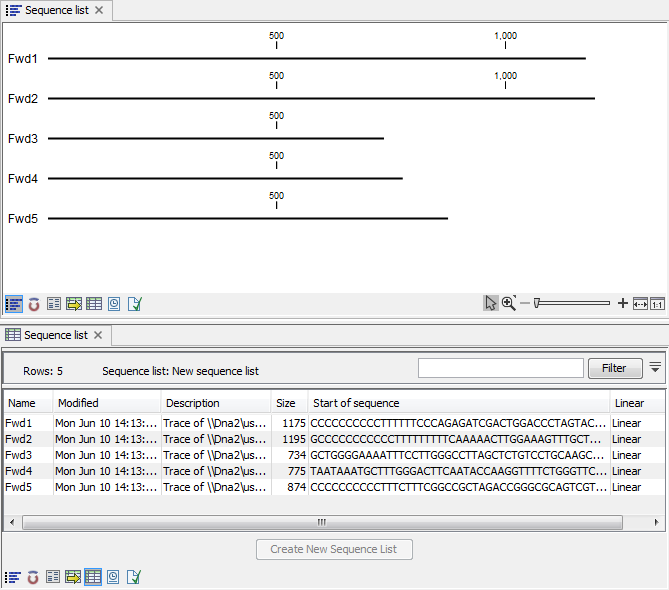Screen dimensions: 669x590
Task: Click the Fwd3 sequence line in graphical view
Action: [x=216, y=138]
